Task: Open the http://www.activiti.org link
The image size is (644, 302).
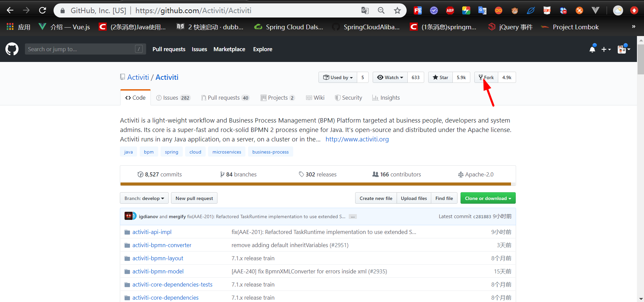Action: (x=357, y=139)
